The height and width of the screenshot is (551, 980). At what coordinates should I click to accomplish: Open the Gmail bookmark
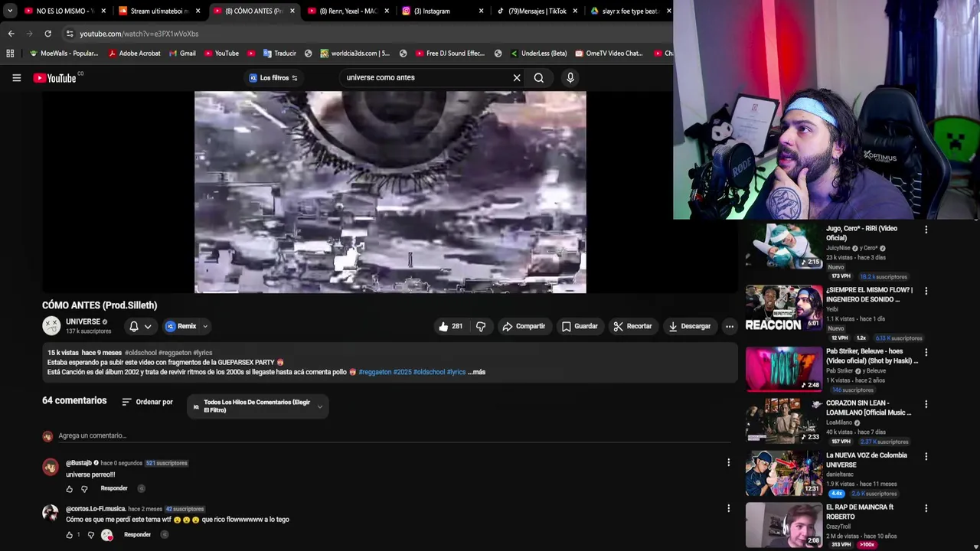pyautogui.click(x=181, y=53)
